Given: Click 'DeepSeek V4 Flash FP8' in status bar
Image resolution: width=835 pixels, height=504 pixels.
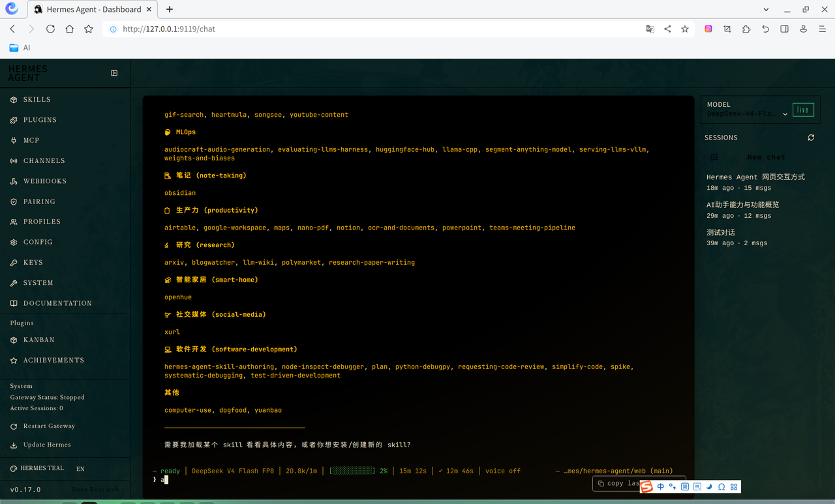Looking at the screenshot, I should [233, 471].
